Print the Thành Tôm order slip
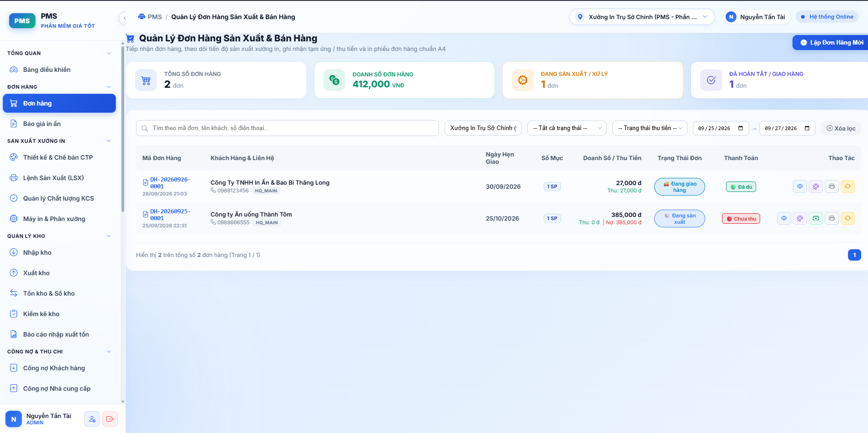The width and height of the screenshot is (868, 433). [x=832, y=218]
